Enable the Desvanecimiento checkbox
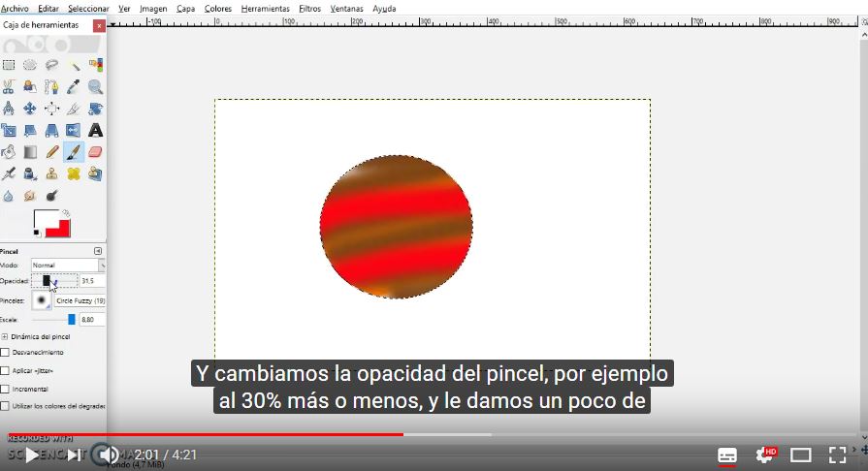This screenshot has width=868, height=471. click(x=5, y=352)
